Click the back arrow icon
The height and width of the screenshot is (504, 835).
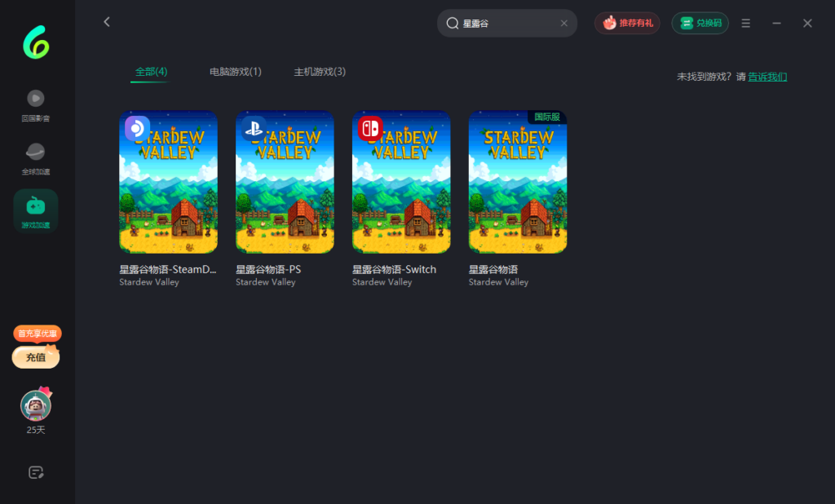107,22
